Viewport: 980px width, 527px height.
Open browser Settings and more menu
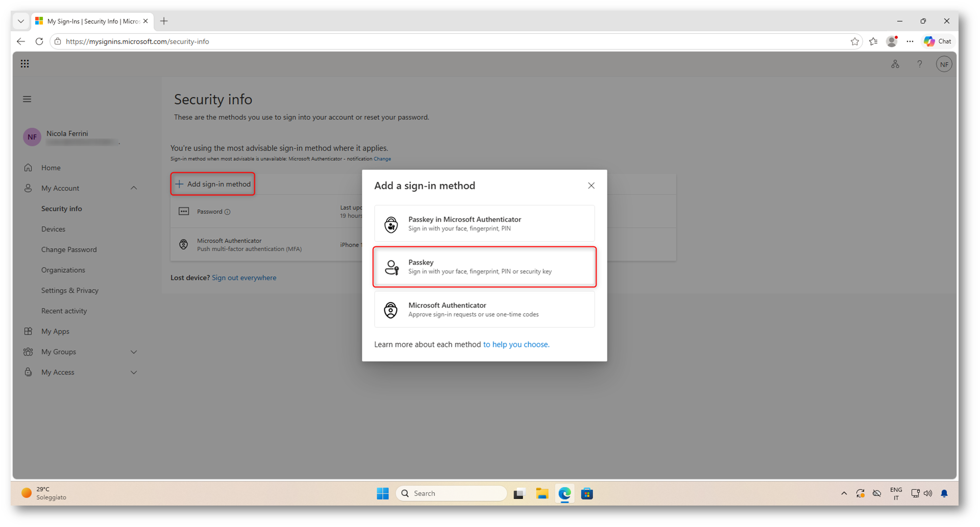click(x=910, y=41)
